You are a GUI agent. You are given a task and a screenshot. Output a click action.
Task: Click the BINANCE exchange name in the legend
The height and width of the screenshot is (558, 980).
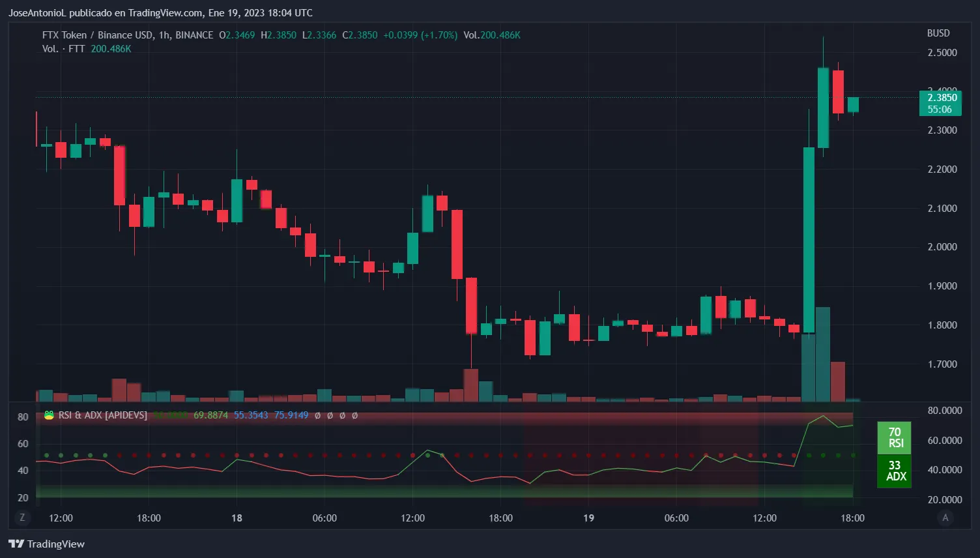point(194,35)
